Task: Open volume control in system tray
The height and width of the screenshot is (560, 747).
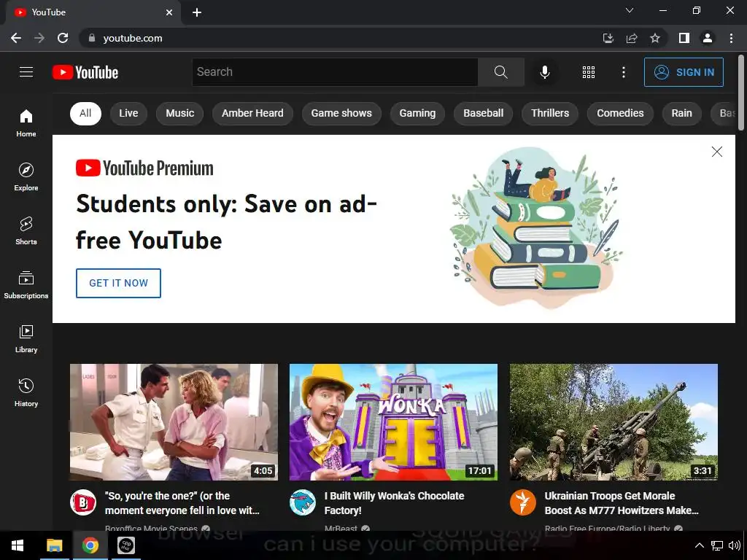Action: point(734,545)
